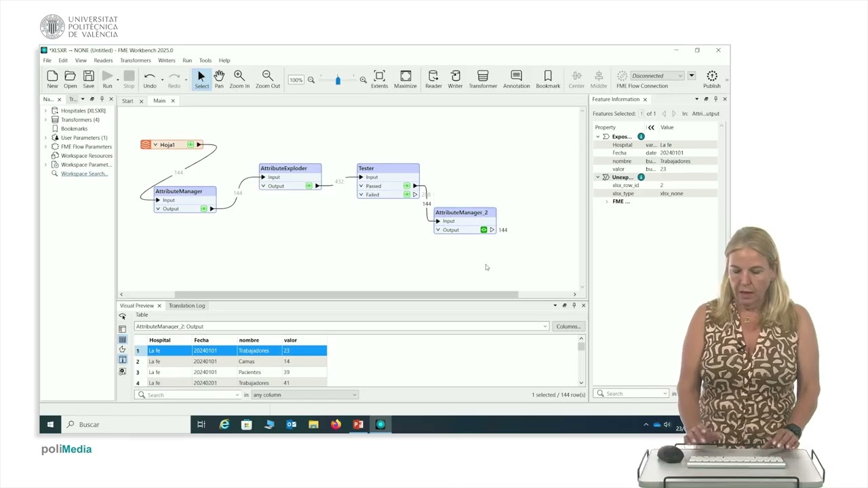Focus the Visual Preview search field
This screenshot has height=488, width=868.
click(x=188, y=394)
